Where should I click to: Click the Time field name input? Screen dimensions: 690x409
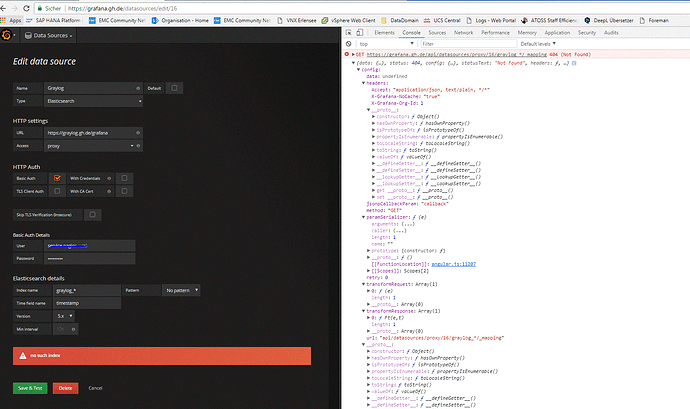(x=87, y=303)
